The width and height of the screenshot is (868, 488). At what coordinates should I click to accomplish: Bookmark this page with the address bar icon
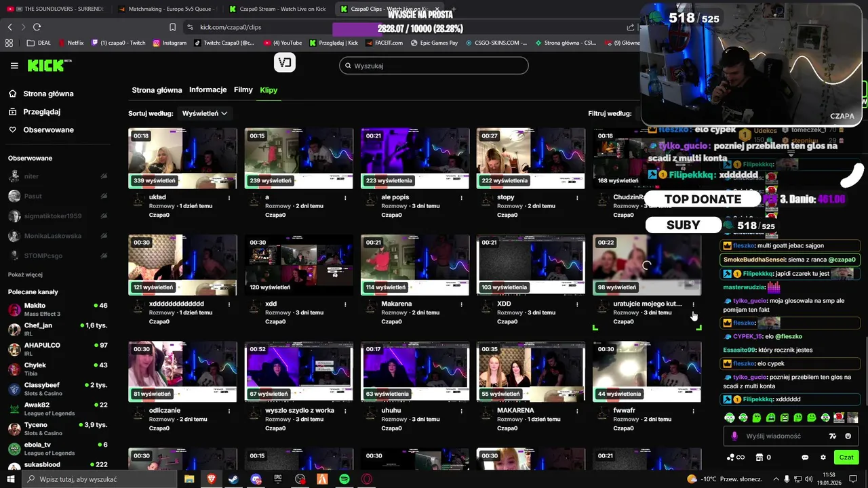coord(173,27)
